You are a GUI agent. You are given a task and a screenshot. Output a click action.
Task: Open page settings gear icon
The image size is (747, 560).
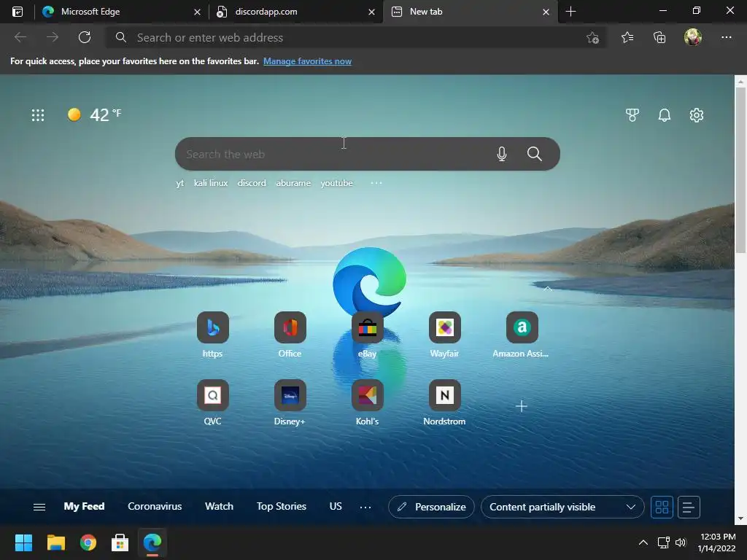pos(697,114)
